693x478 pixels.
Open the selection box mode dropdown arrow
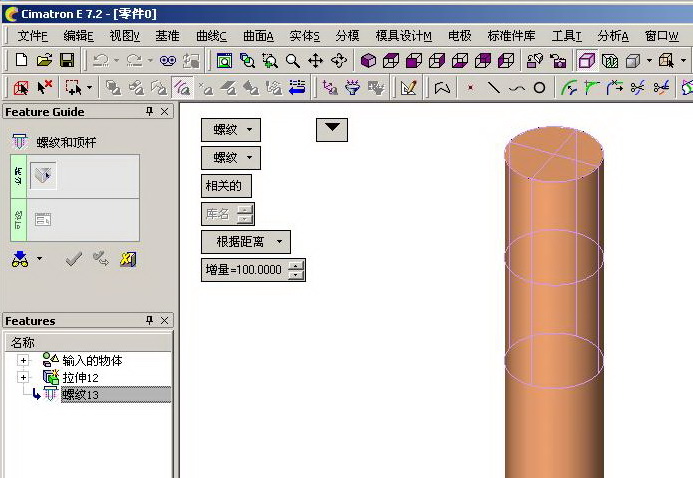(x=90, y=88)
